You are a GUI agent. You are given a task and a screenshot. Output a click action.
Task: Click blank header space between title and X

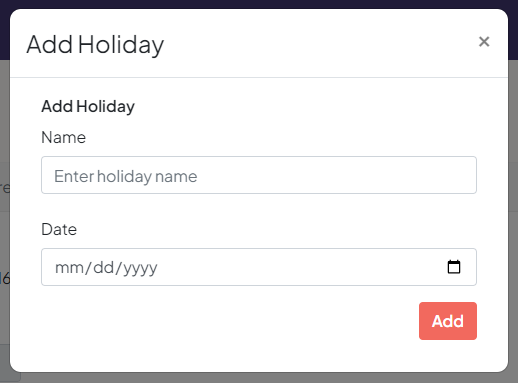pos(320,43)
